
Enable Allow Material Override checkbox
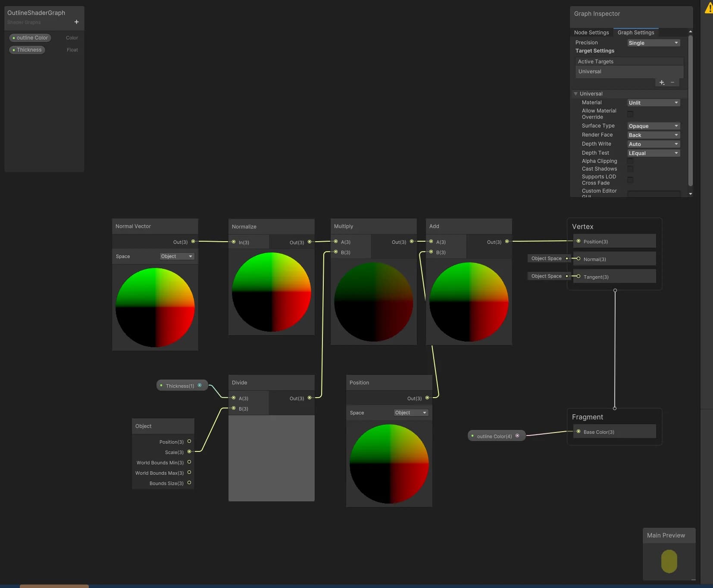pos(630,114)
